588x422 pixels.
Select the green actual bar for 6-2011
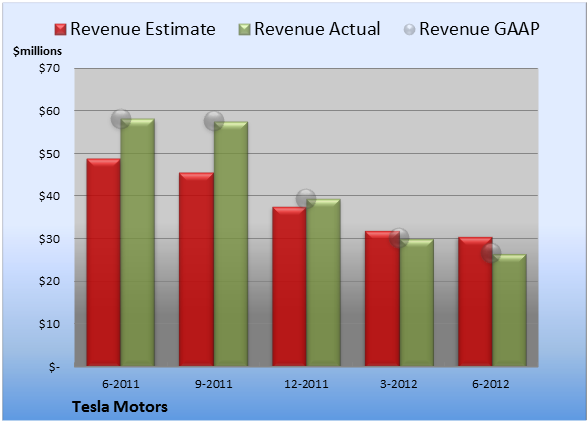click(138, 242)
